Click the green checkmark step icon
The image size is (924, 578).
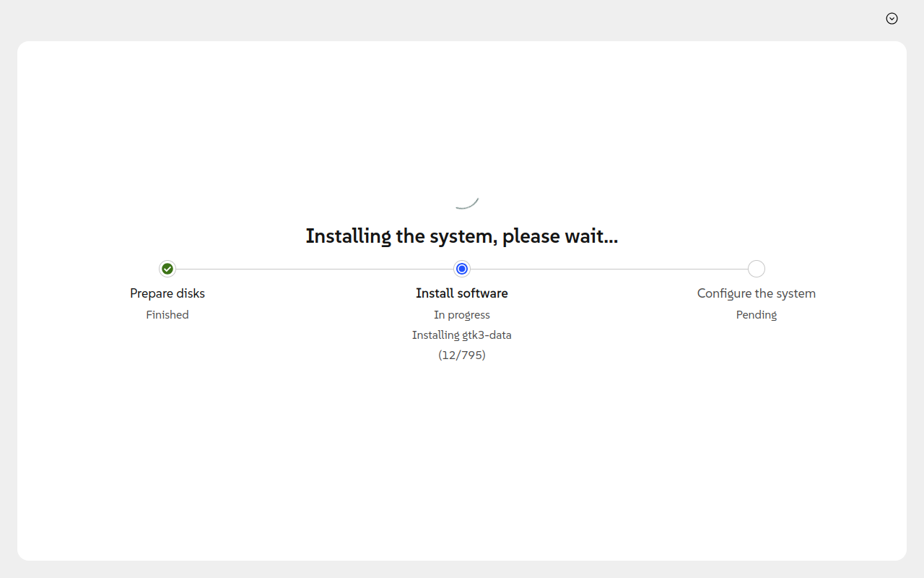pyautogui.click(x=167, y=269)
